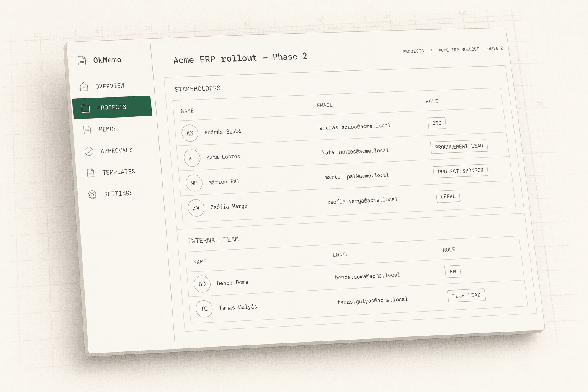Click Stakeholders table Name column header

187,111
